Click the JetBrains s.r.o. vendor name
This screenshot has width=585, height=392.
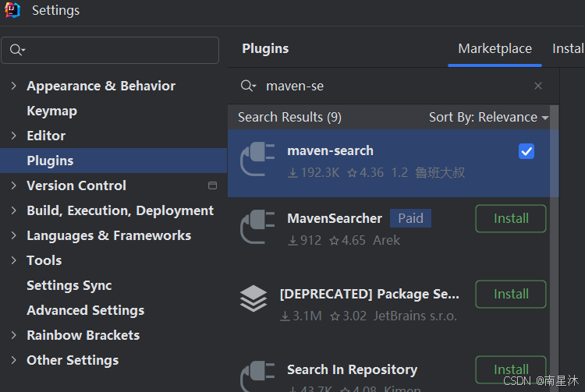(415, 316)
